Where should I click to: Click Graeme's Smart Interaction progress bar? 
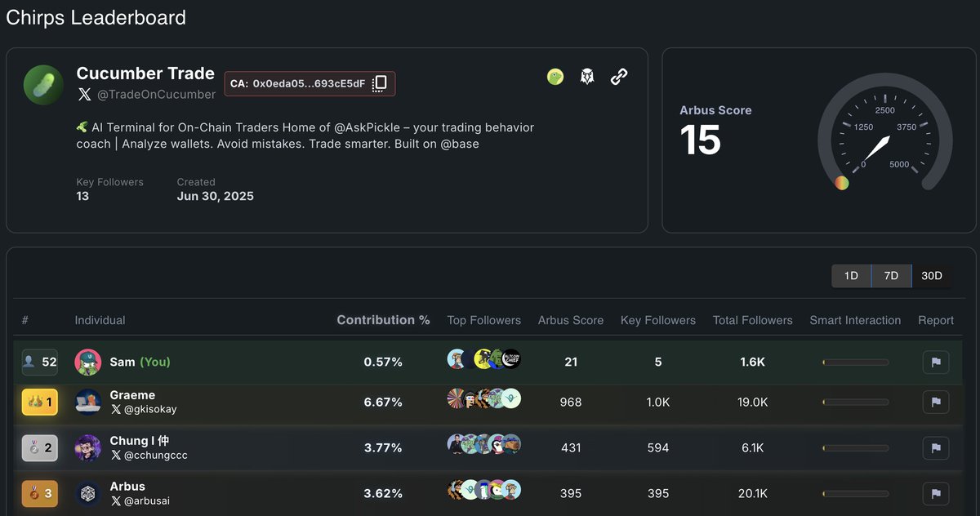coord(855,402)
